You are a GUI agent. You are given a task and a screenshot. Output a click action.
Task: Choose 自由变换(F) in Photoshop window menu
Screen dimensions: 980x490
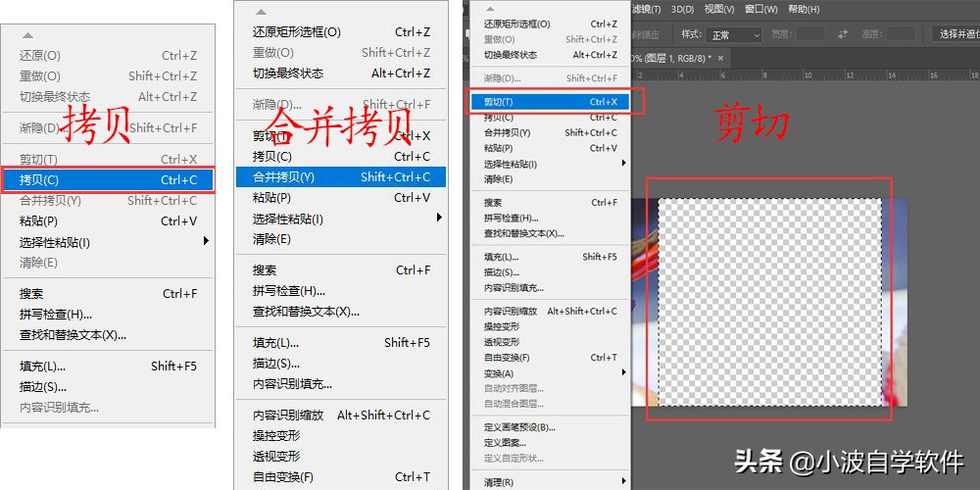point(550,358)
